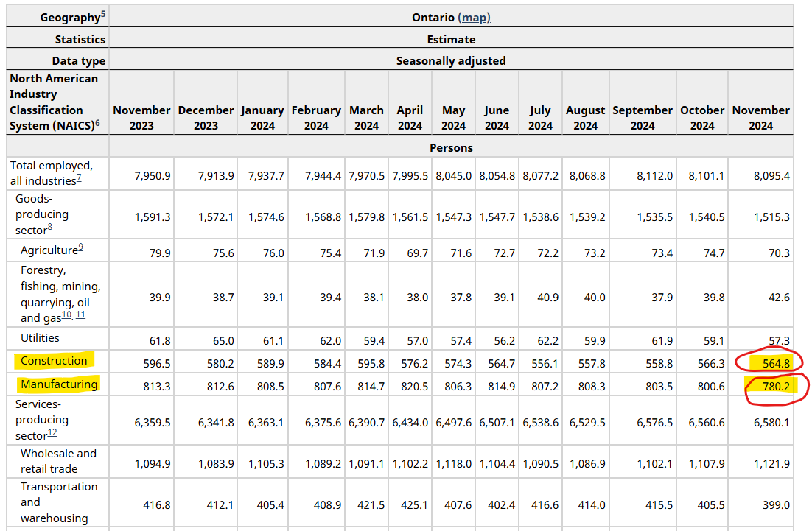Click the January 2024 column header
The height and width of the screenshot is (531, 812).
pos(262,118)
